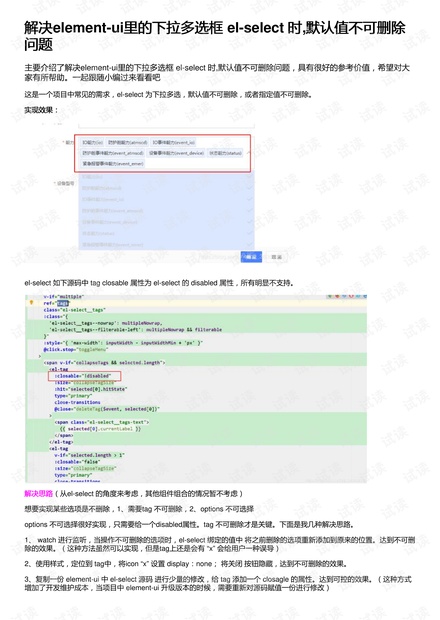
Task: Click the yellow lightbulb hint icon
Action: click(x=32, y=302)
